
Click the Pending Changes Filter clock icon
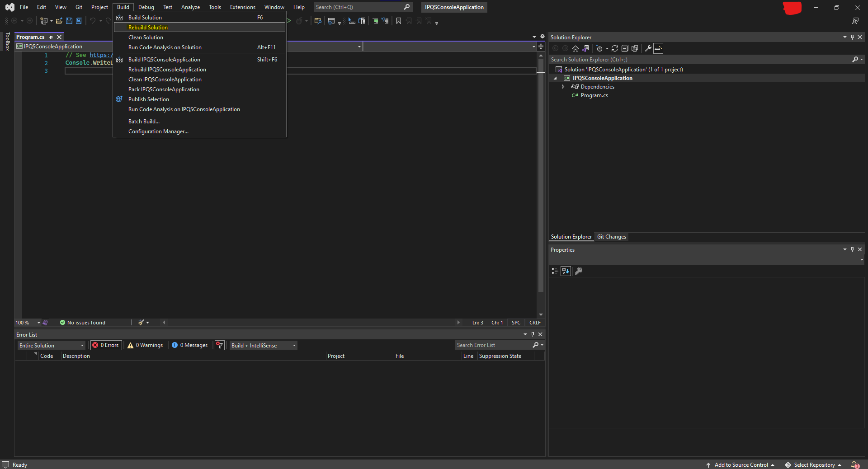pyautogui.click(x=599, y=48)
